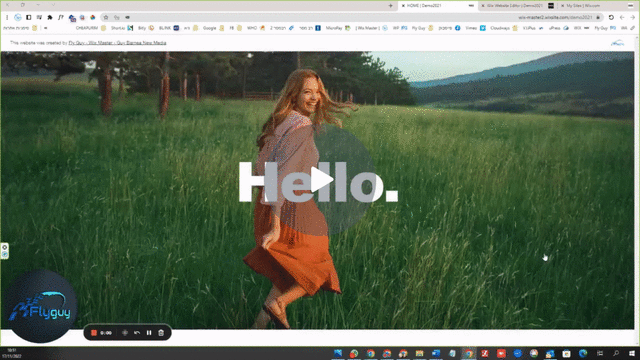This screenshot has width=640, height=360.
Task: Open the taskbar search magnifier
Action: tap(616, 353)
